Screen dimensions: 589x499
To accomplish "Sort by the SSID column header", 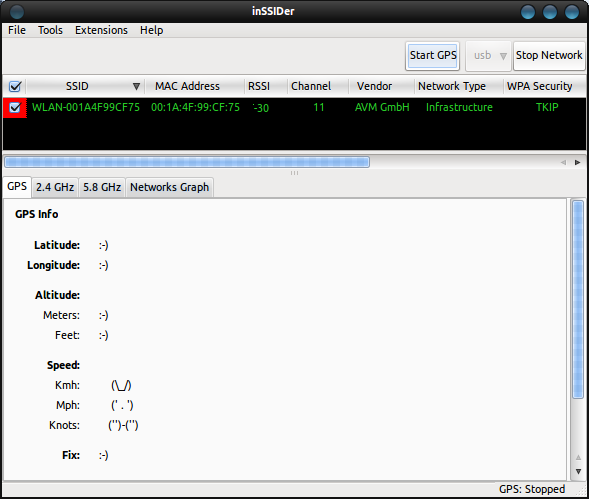I will 86,86.
